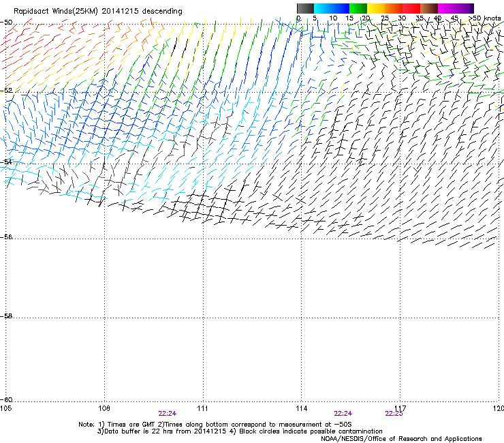
Task: Click the '45' knots legend label
Action: (x=454, y=18)
